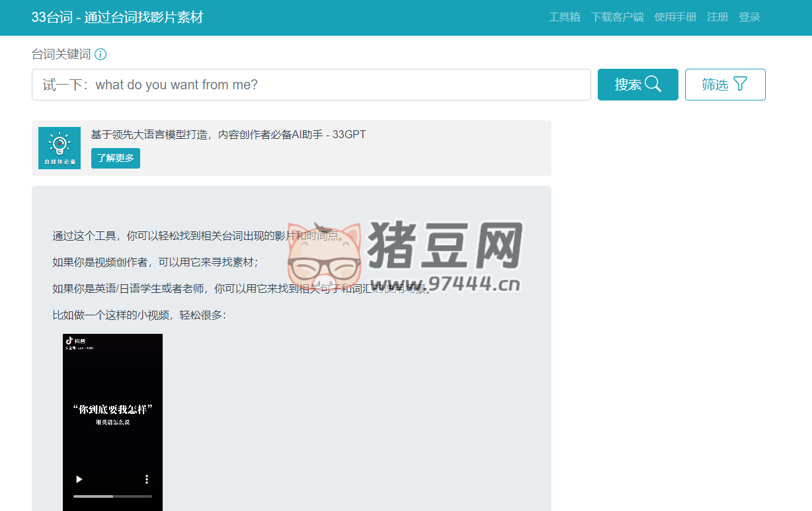Click the 了解更多 button in the 33GPT banner
The image size is (812, 511).
[x=115, y=158]
